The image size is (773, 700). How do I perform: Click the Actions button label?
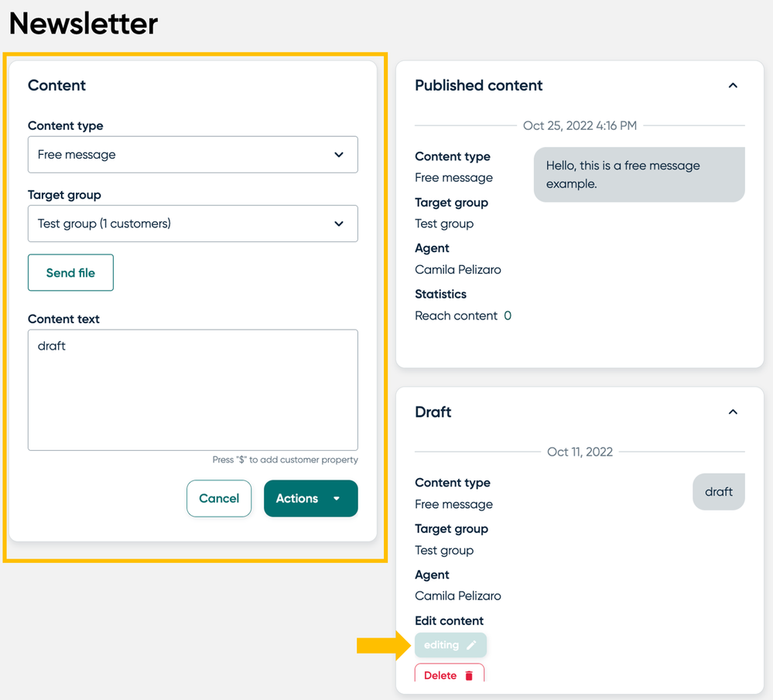tap(297, 498)
